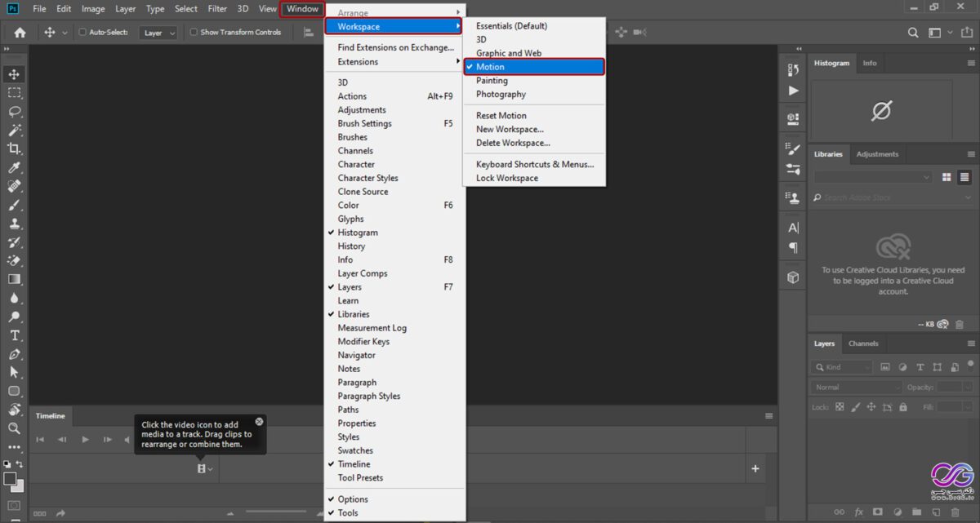Switch to the Info tab
The image size is (980, 523).
870,63
